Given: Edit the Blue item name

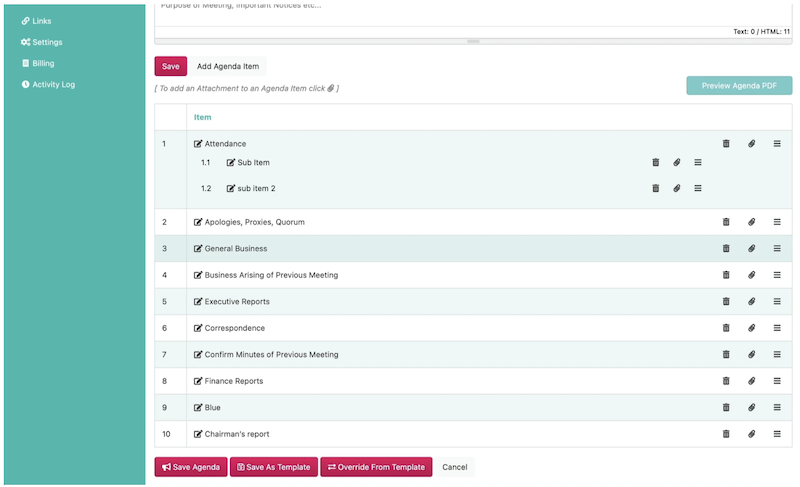Looking at the screenshot, I should [x=198, y=408].
